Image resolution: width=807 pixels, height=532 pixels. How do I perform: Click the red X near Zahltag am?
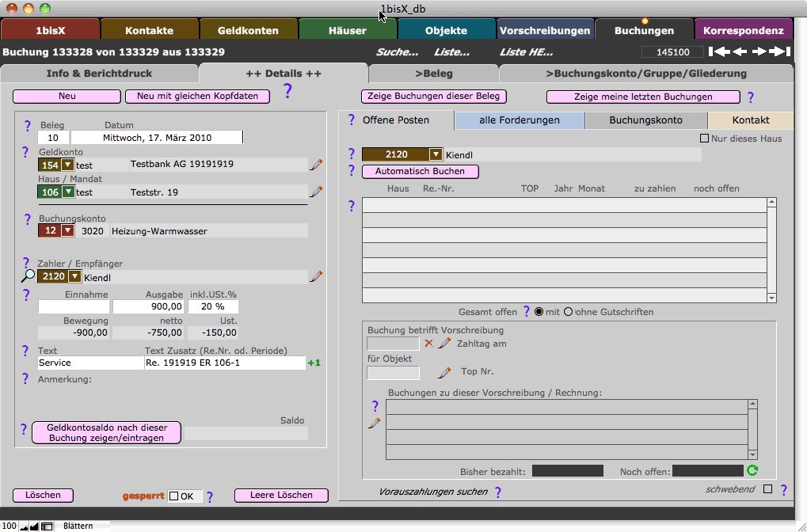click(x=429, y=344)
